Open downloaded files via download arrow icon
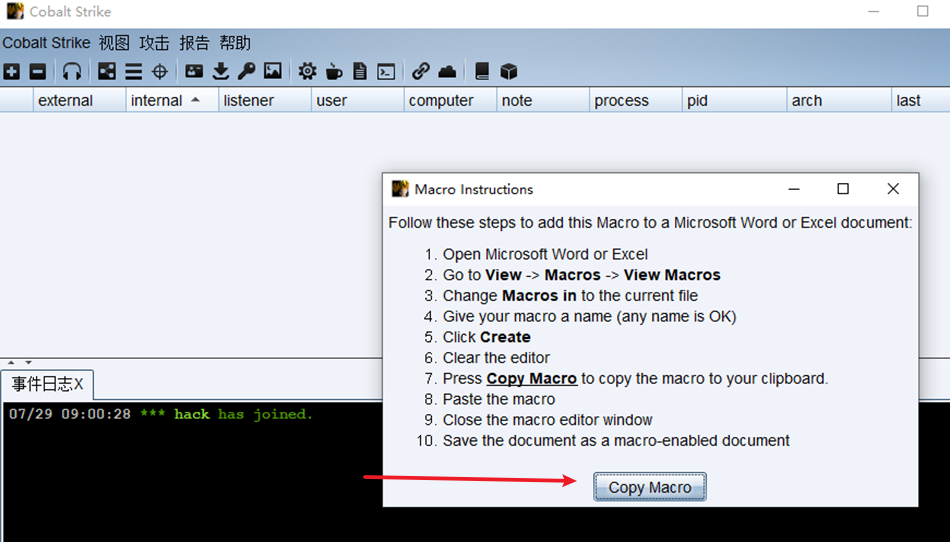This screenshot has height=542, width=950. point(221,71)
